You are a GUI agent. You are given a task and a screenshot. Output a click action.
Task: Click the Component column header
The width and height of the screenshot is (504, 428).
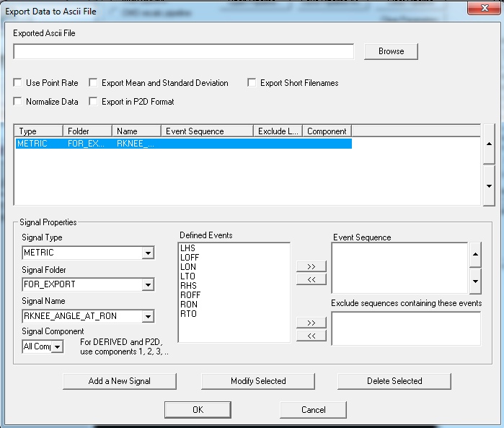(x=327, y=131)
